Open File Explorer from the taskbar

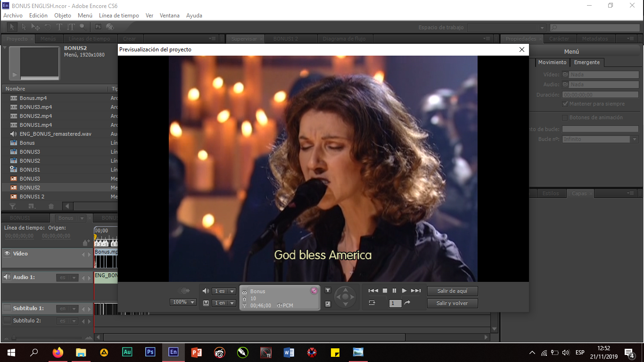pos(81,352)
